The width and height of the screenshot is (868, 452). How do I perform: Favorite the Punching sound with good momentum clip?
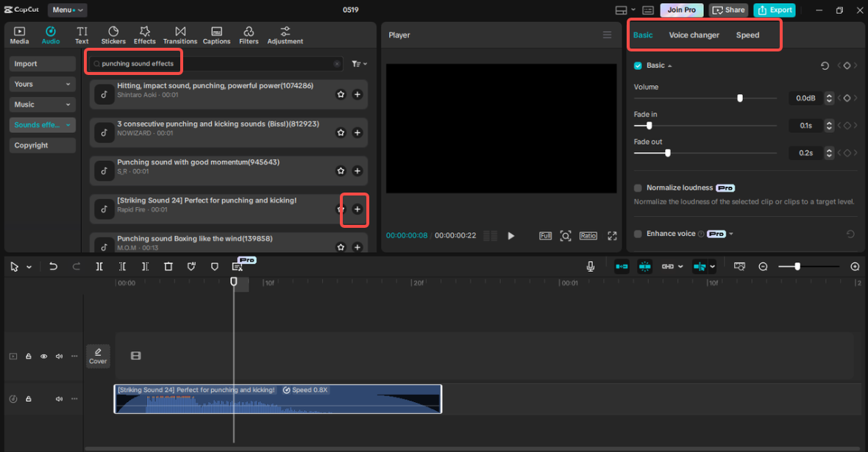pyautogui.click(x=340, y=171)
